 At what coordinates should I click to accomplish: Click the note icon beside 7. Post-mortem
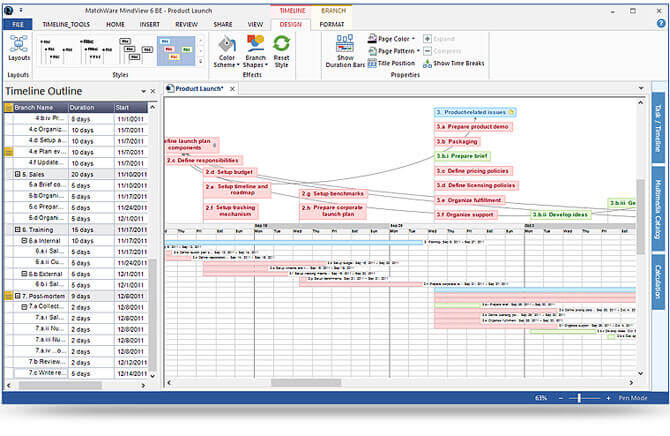[9, 296]
